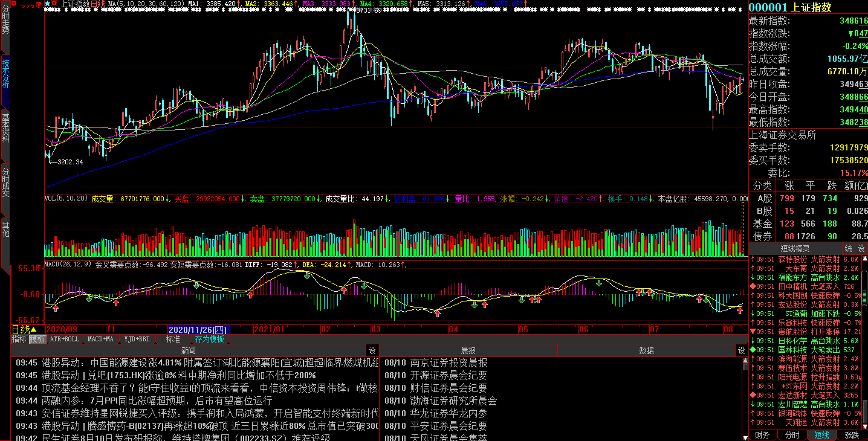Click the 设 icon beside the 数据 header
This screenshot has height=441, width=868.
741,350
